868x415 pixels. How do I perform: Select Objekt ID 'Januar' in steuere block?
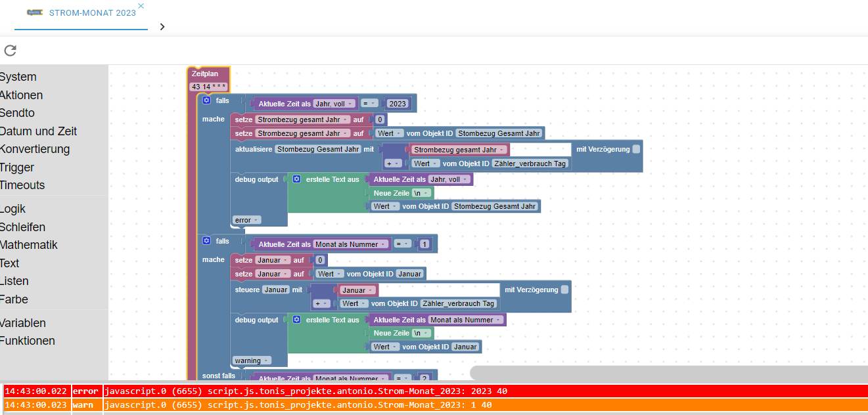tap(276, 290)
